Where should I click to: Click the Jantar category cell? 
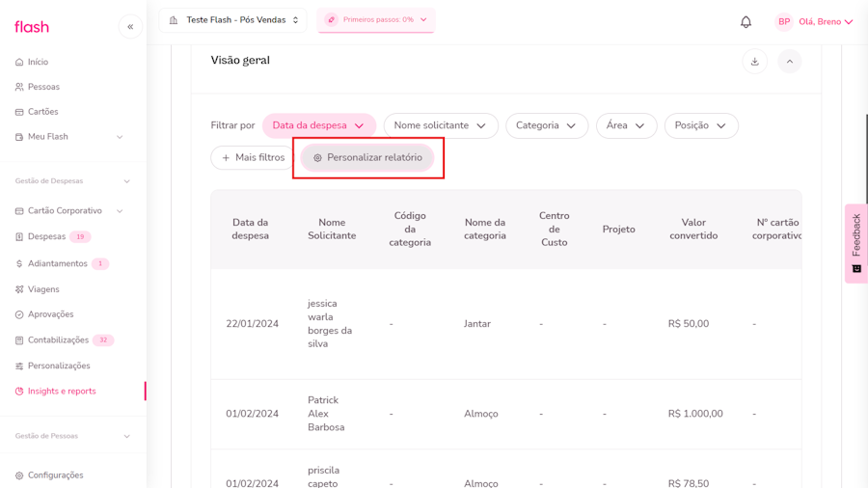point(477,324)
